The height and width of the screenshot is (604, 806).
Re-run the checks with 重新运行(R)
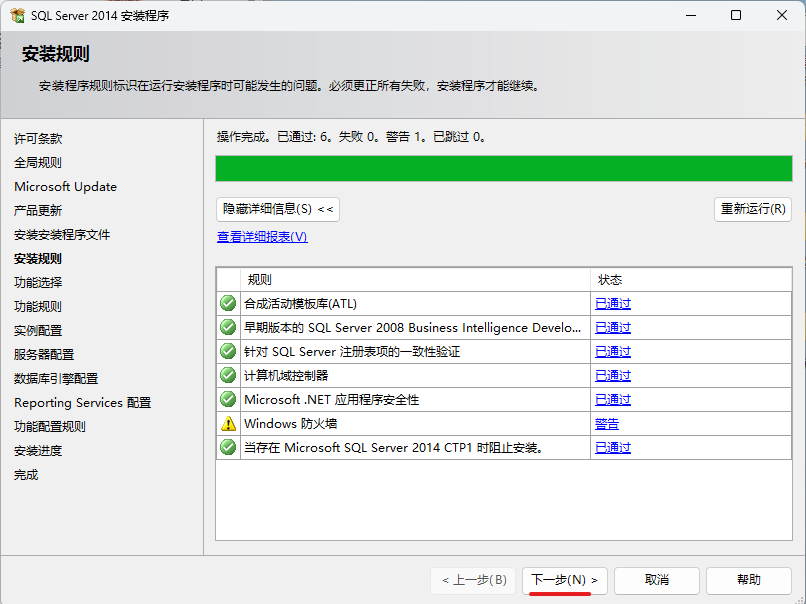[x=753, y=209]
